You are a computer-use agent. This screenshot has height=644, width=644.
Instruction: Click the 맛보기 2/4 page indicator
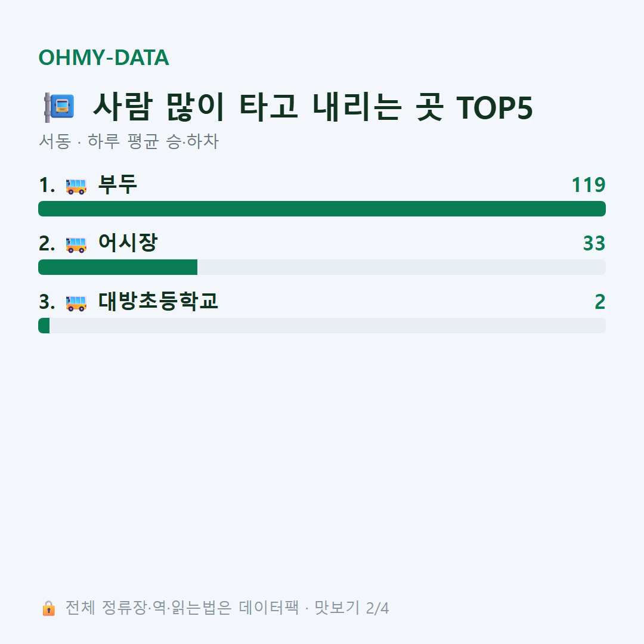click(x=352, y=608)
